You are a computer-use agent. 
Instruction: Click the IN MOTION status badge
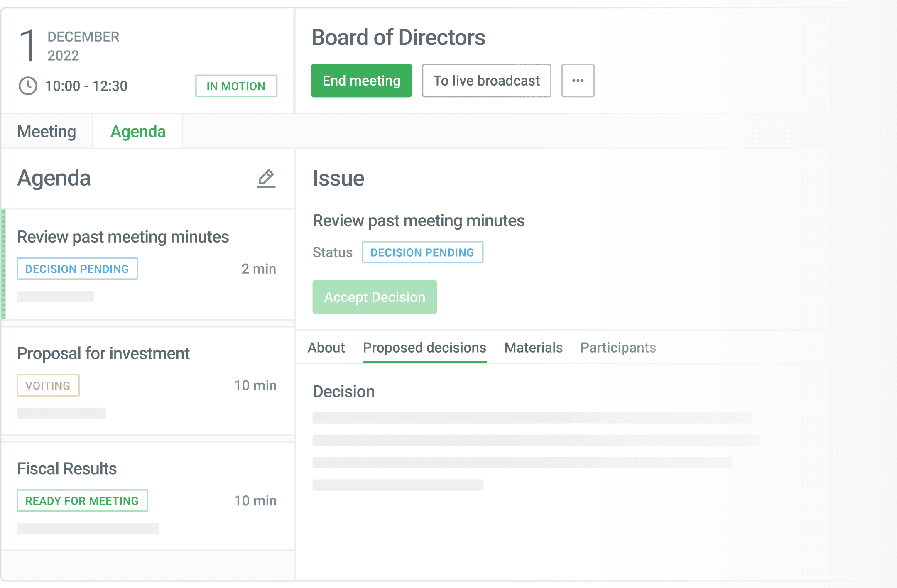coord(236,86)
